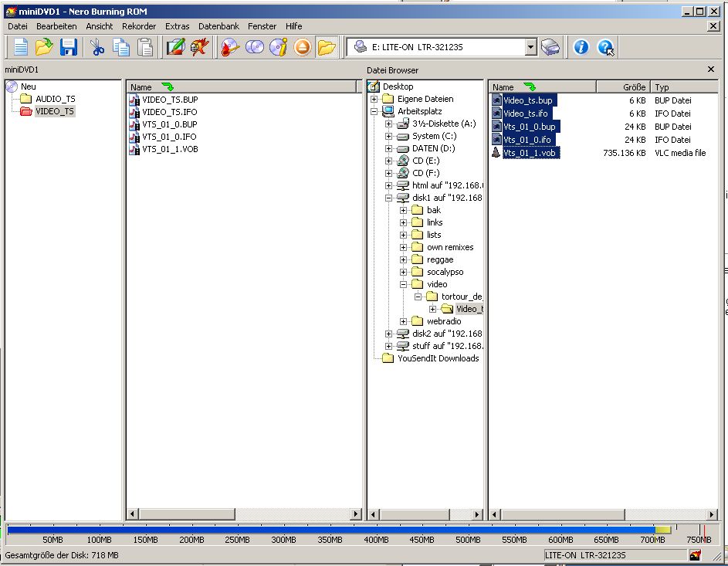
Task: Sort compilation list by Name header
Action: 241,86
